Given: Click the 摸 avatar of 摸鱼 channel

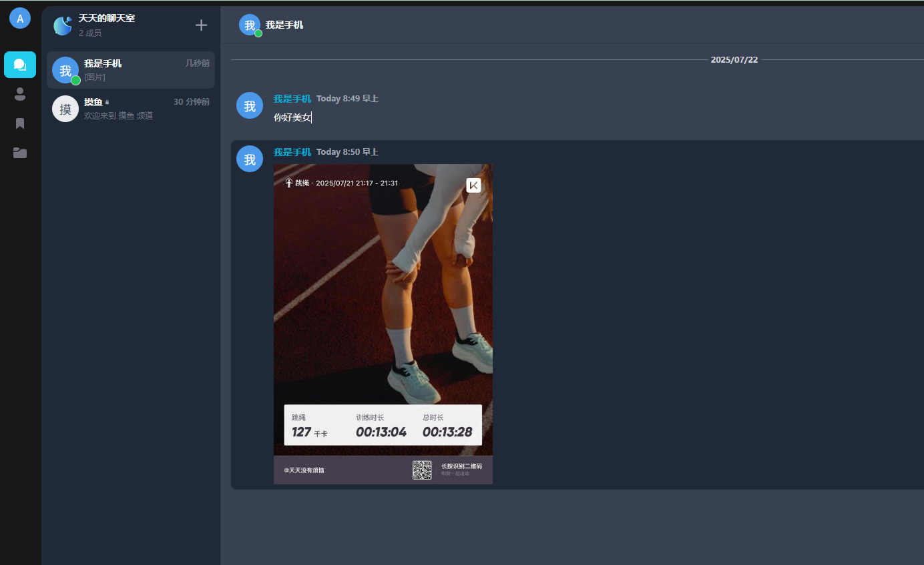Looking at the screenshot, I should click(65, 109).
